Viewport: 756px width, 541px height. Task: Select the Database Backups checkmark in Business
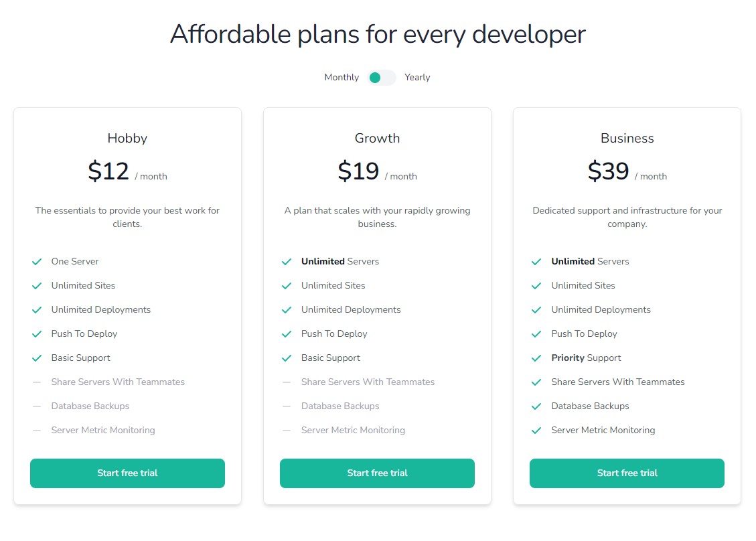click(537, 406)
